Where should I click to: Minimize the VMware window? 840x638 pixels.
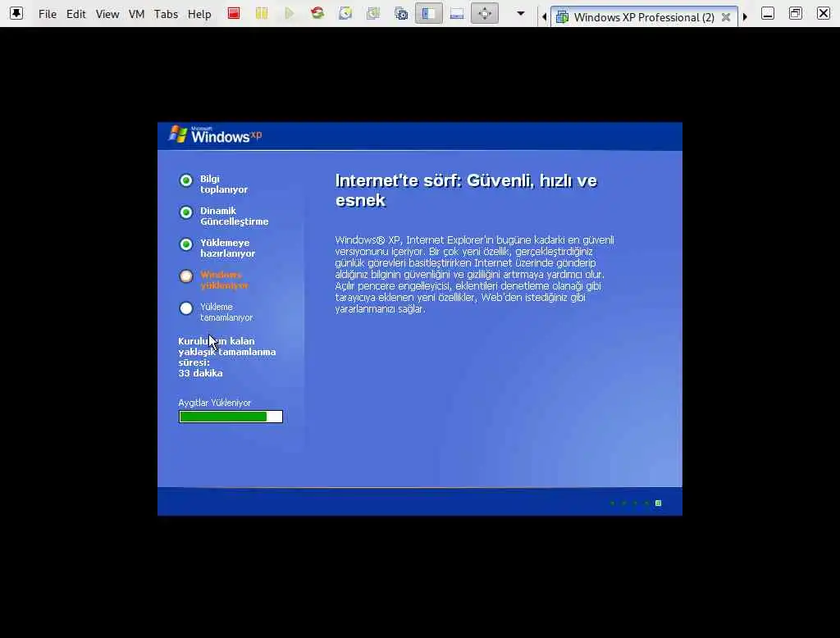[x=768, y=13]
